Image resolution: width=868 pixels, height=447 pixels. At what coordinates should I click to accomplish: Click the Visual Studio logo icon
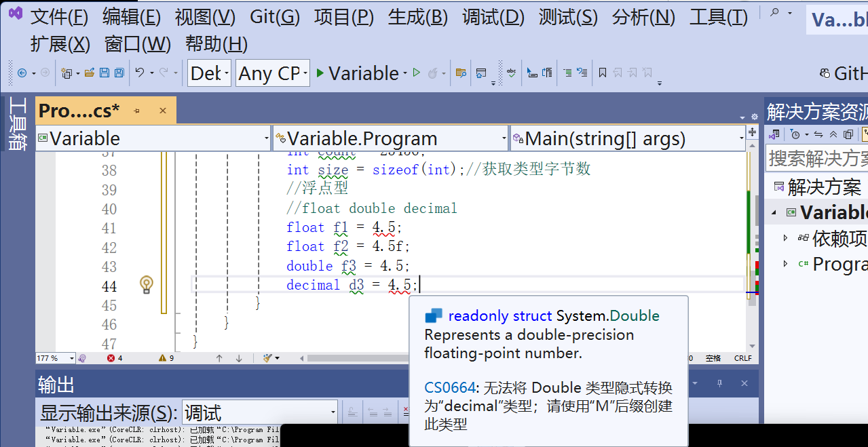[16, 13]
